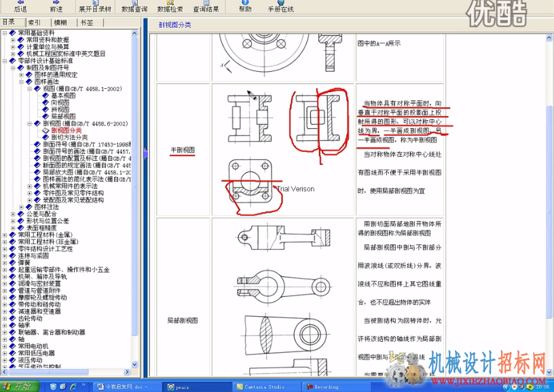The width and height of the screenshot is (554, 392).
Task: Select 减速器和变速器 tree entry
Action: (x=39, y=311)
